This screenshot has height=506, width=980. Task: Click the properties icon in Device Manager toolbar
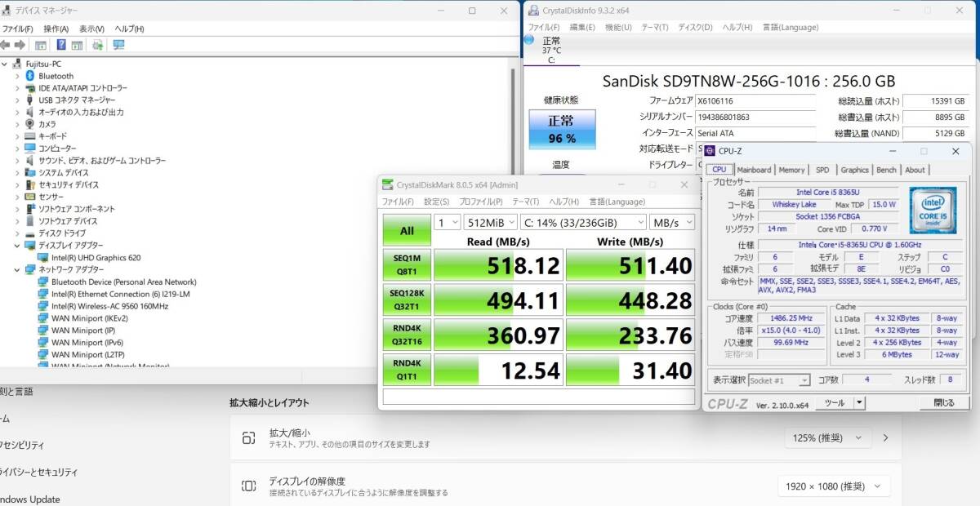point(40,45)
